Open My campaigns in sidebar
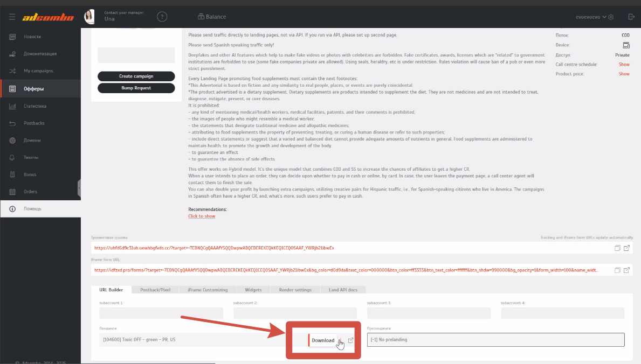Image resolution: width=641 pixels, height=364 pixels. (38, 71)
